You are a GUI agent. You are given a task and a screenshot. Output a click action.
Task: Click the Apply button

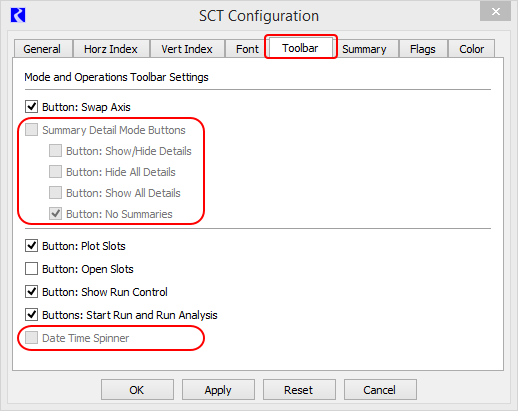coord(218,389)
